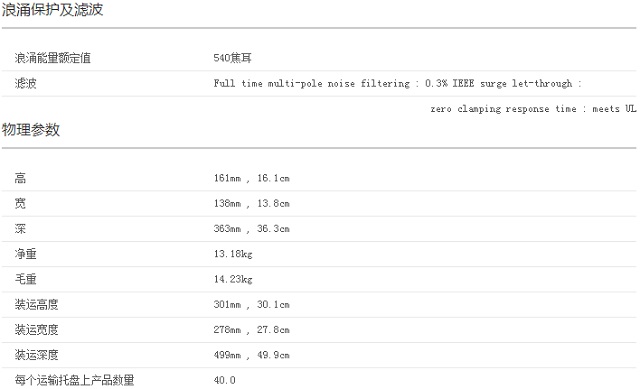Screen dimensions: 640x389
Task: Select the 浪涌能量额定值 row label
Action: [x=53, y=58]
